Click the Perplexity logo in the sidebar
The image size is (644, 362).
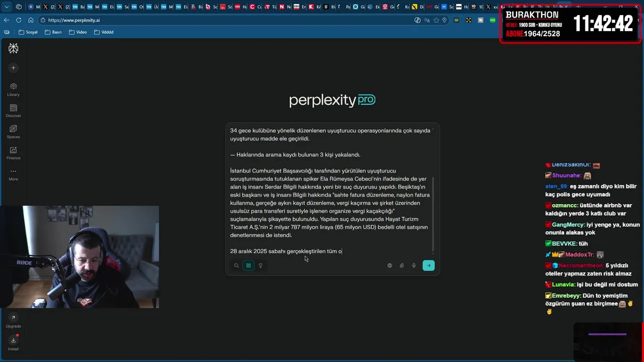click(x=14, y=48)
